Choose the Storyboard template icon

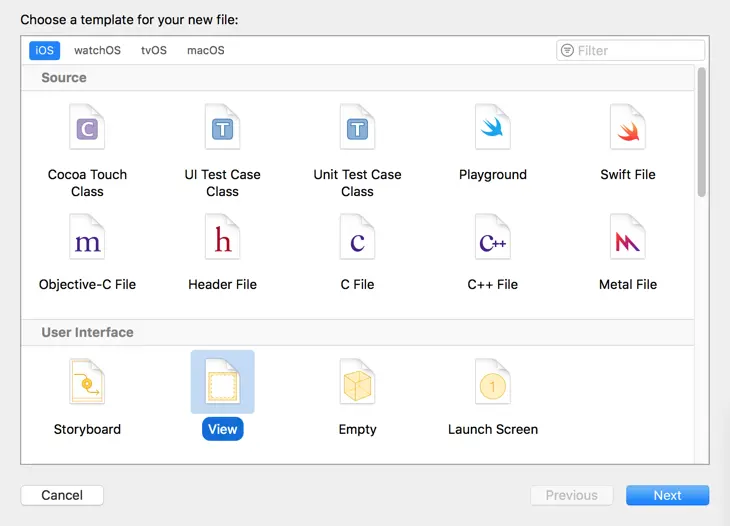(87, 383)
